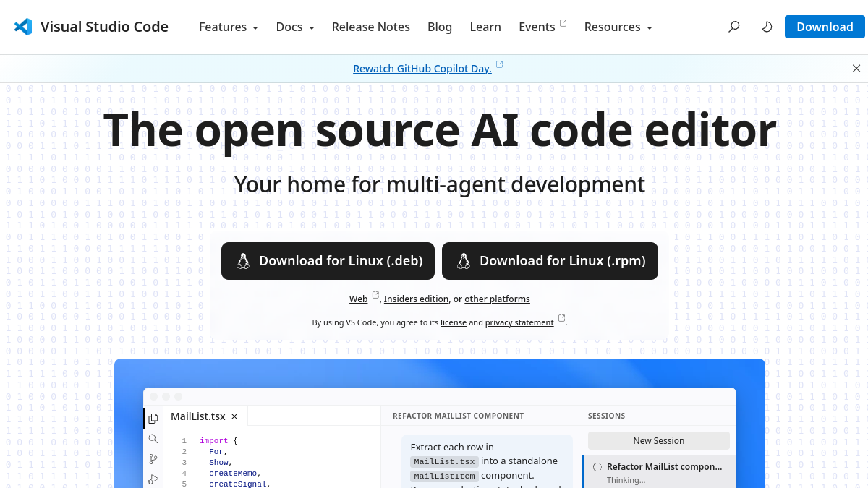
Task: Click the Your home for multi-agent development subtitle
Action: click(x=440, y=184)
